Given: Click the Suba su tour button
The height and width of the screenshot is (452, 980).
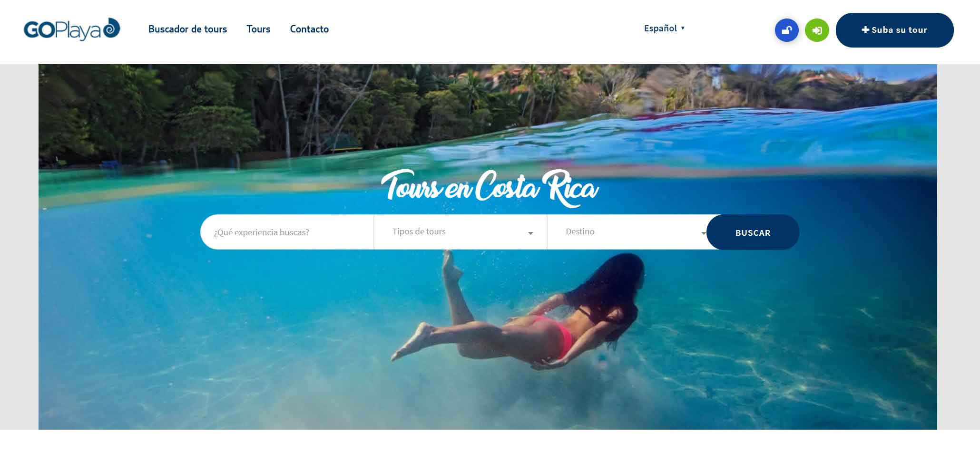Looking at the screenshot, I should (894, 30).
